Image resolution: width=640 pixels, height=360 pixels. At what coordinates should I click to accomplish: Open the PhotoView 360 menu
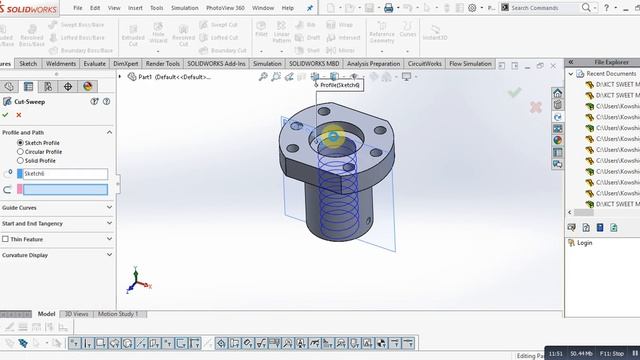pyautogui.click(x=225, y=8)
